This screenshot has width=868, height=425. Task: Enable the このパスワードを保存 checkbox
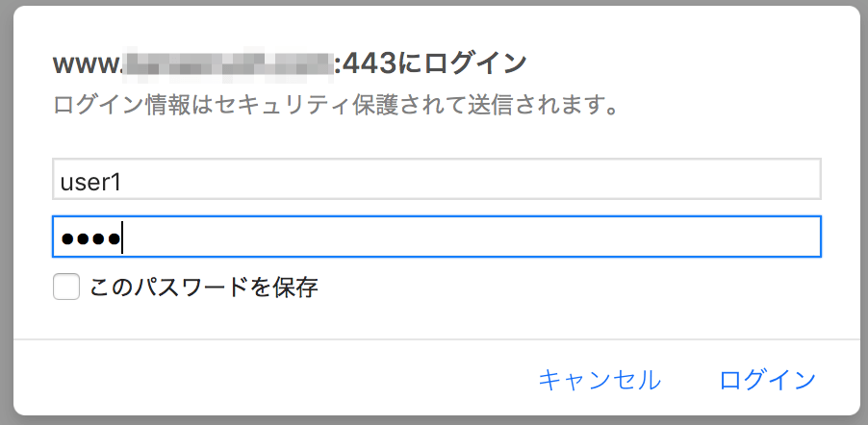[65, 287]
